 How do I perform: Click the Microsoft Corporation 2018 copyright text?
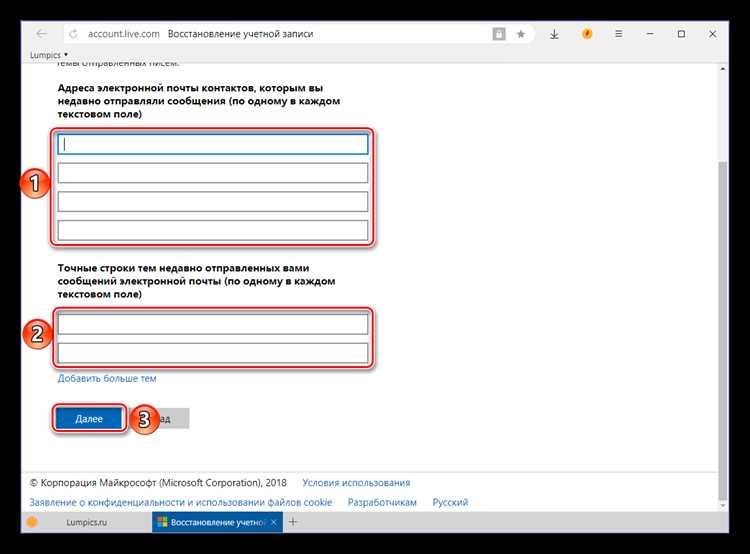pos(158,483)
